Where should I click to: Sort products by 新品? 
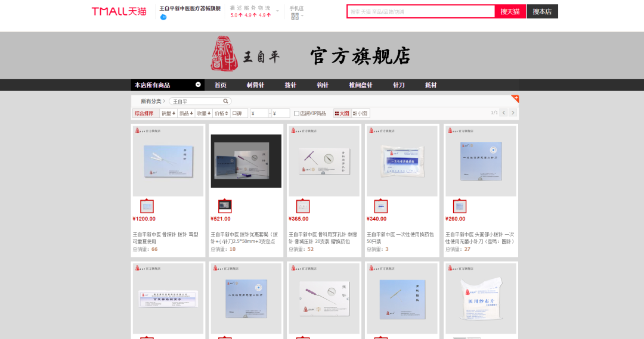point(185,113)
